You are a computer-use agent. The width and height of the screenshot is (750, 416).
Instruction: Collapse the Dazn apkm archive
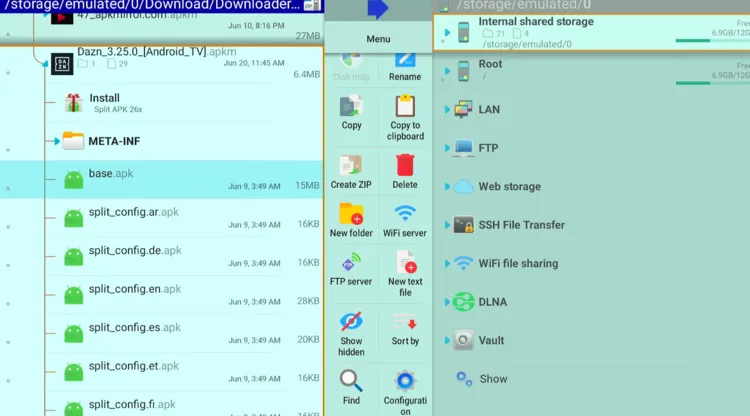tap(44, 64)
